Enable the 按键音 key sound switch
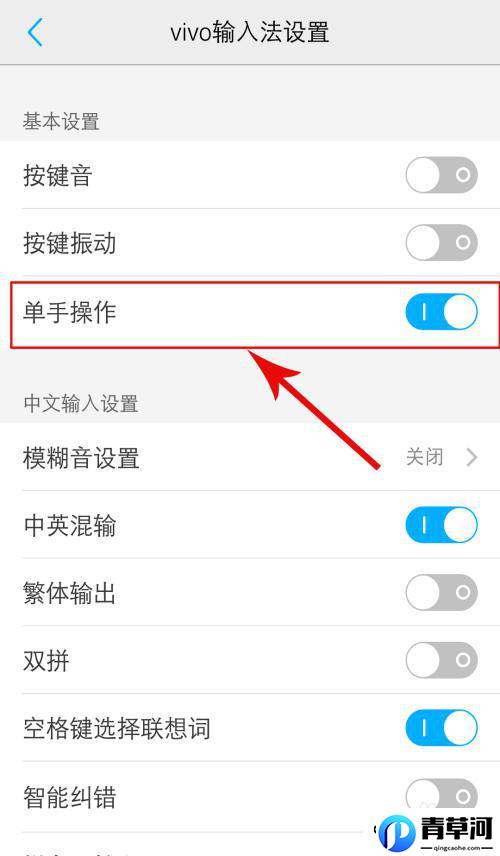 (441, 175)
